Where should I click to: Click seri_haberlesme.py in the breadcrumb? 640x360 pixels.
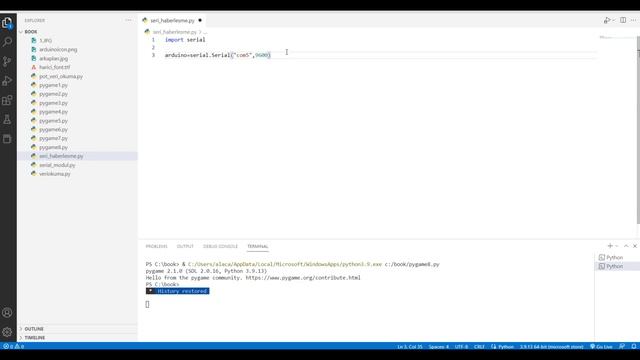point(174,32)
